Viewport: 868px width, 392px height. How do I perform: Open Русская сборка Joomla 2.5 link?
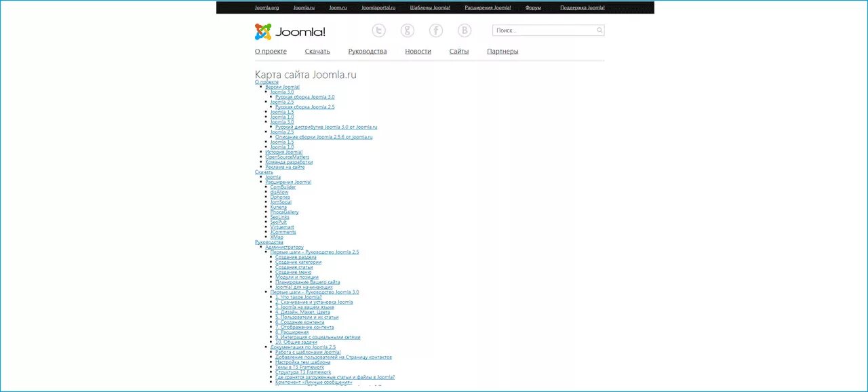click(304, 107)
